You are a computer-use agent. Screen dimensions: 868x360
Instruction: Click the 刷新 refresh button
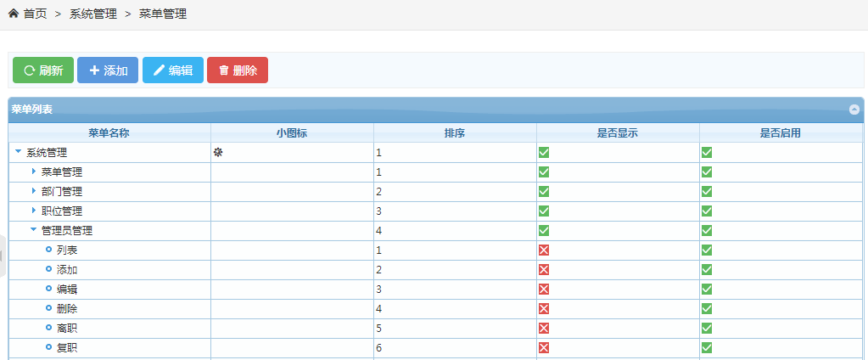43,70
